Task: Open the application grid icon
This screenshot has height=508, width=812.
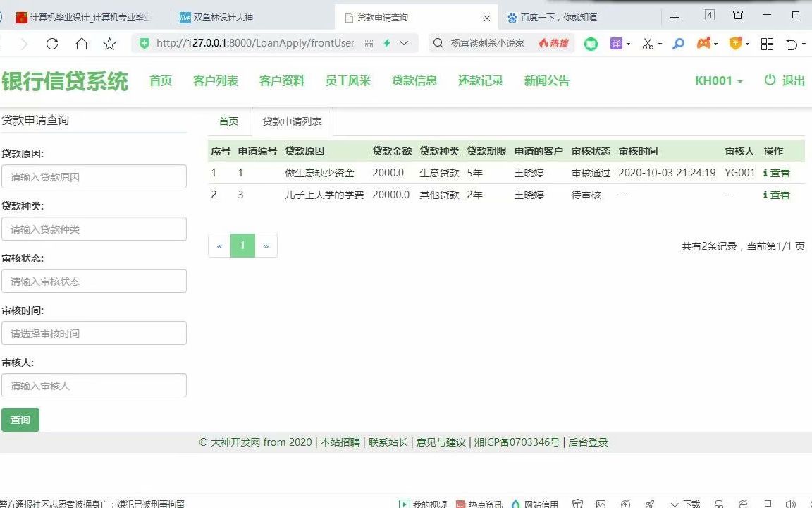Action: tap(767, 43)
